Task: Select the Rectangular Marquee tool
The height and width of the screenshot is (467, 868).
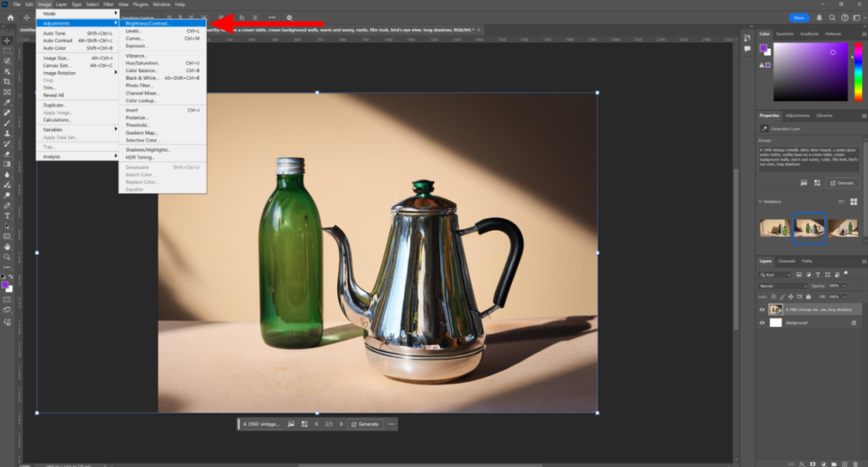Action: coord(7,51)
